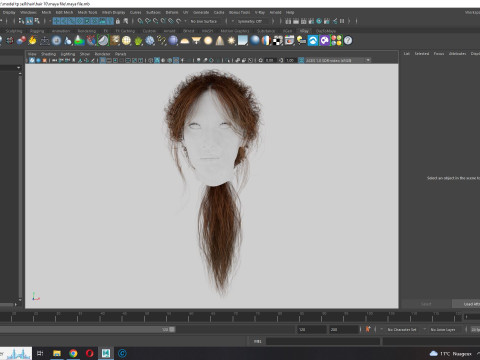Click the question mark help shelf icon
Image resolution: width=480 pixels, height=360 pixels.
(x=348, y=41)
